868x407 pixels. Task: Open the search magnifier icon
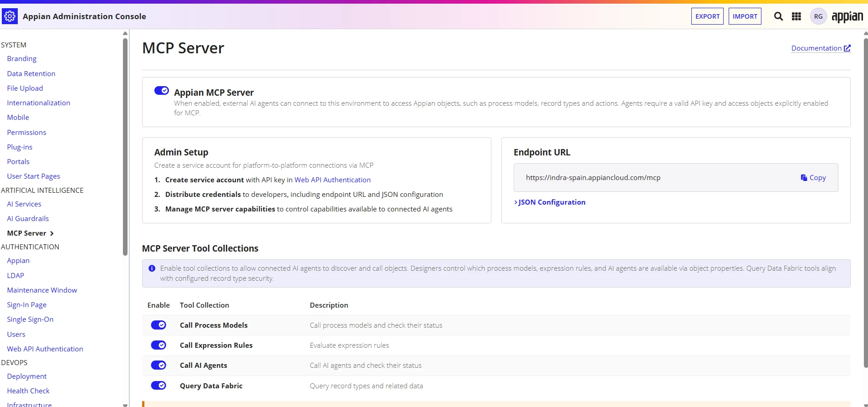[778, 16]
